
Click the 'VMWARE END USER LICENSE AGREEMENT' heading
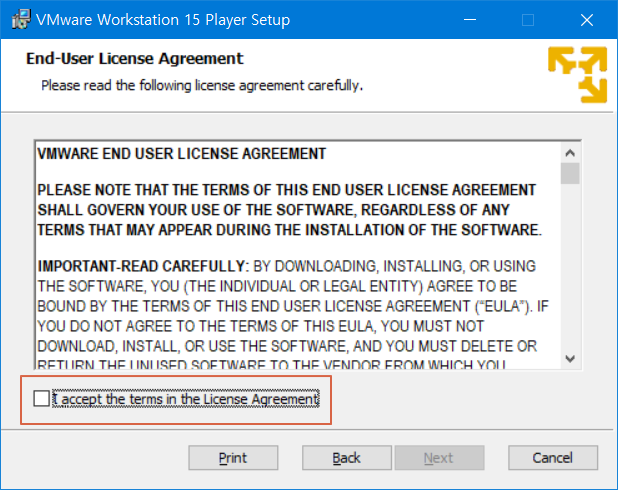click(x=182, y=154)
